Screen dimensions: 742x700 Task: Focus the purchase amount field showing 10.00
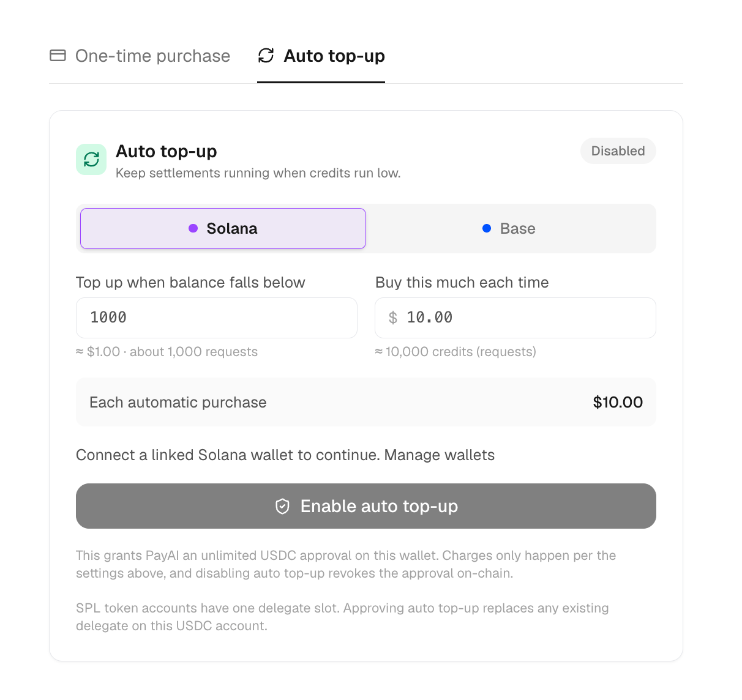515,318
